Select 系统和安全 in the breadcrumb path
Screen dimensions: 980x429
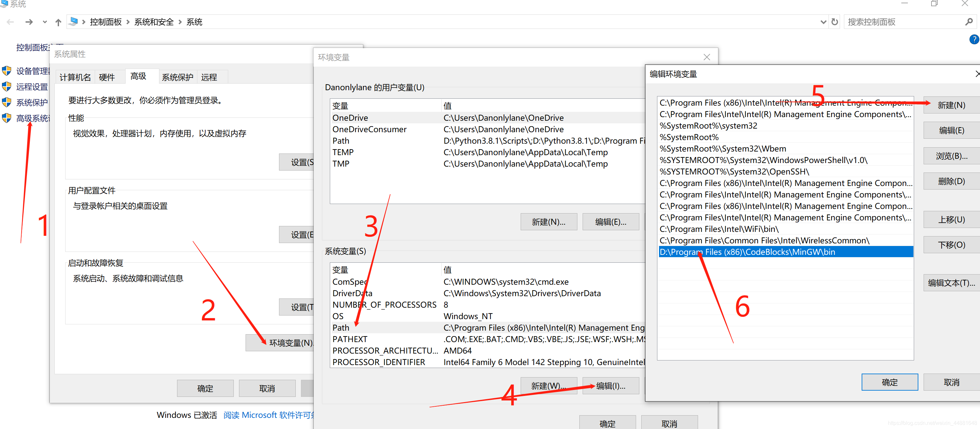[x=154, y=22]
